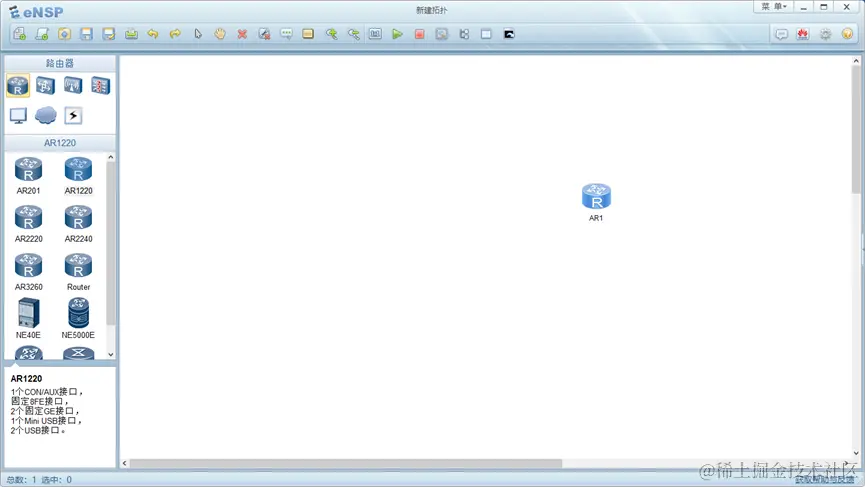
Task: Click the open topology file icon
Action: click(64, 34)
